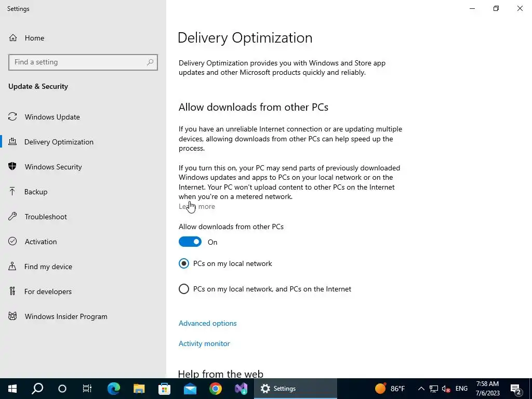Open the Windows Start menu
The height and width of the screenshot is (399, 532).
12,389
